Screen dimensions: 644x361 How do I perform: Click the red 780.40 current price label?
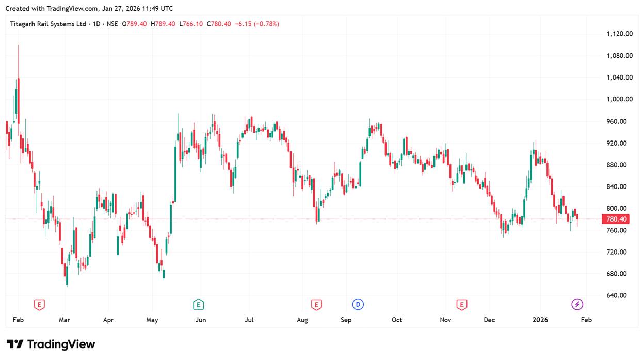[617, 219]
